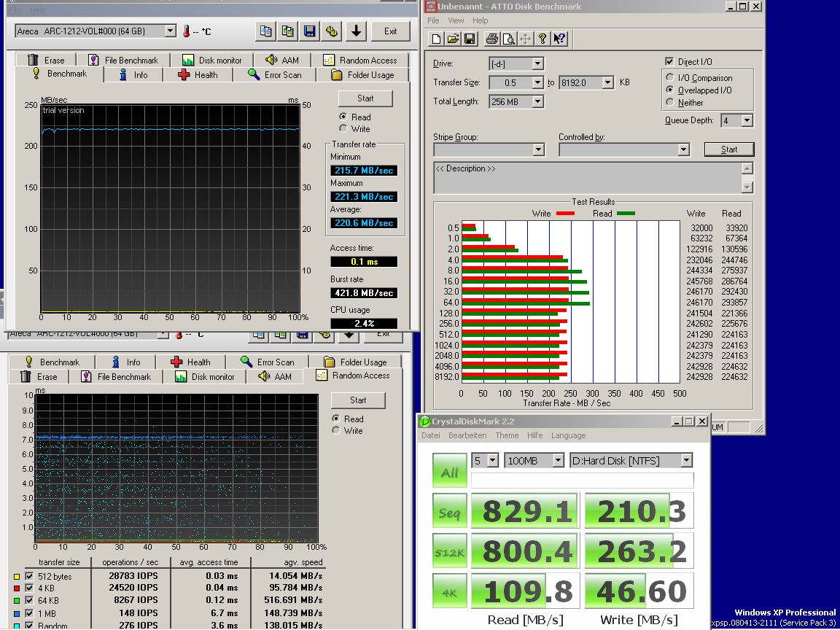Click the ATTO Start button
This screenshot has width=840, height=630.
(x=728, y=149)
